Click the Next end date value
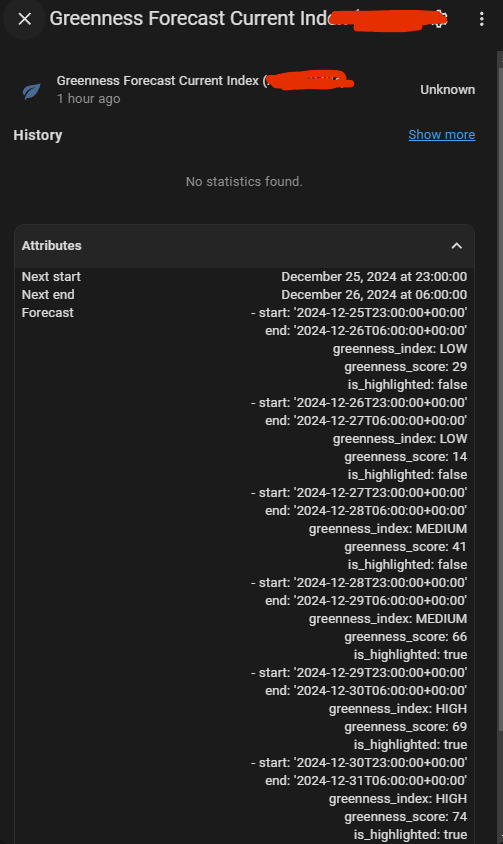Viewport: 503px width, 844px height. [374, 295]
